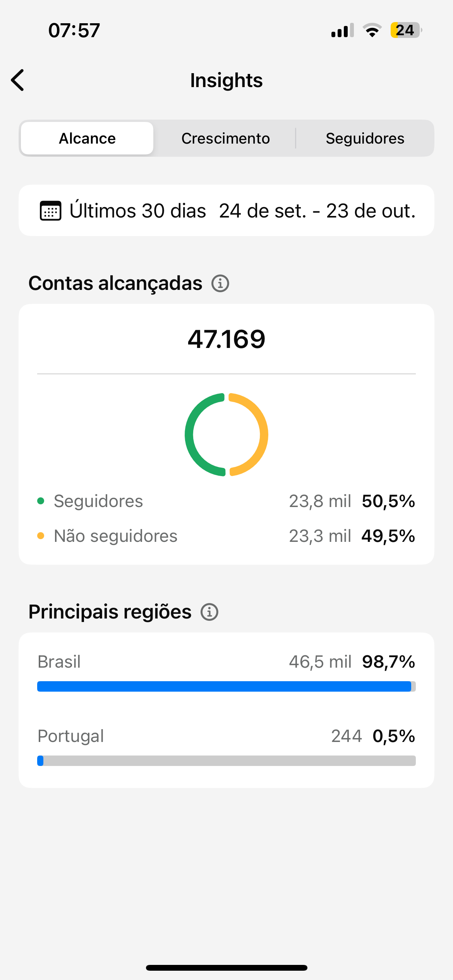Switch to the Seguidores tab
This screenshot has width=453, height=980.
tap(365, 138)
